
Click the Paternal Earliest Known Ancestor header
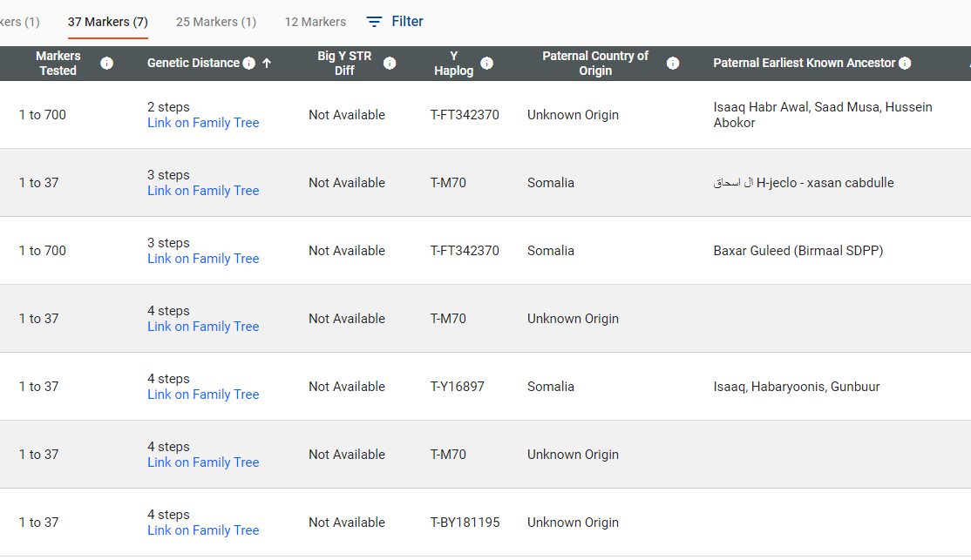tap(804, 63)
